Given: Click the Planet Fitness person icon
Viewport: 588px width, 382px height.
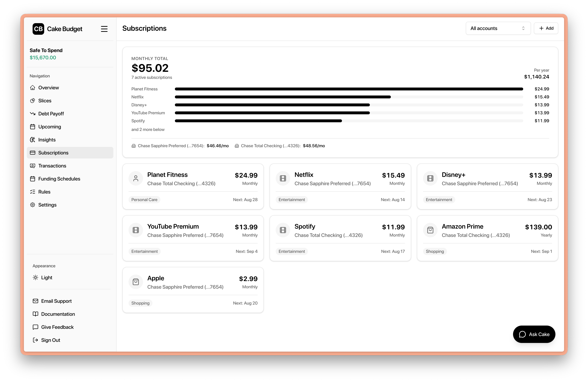Looking at the screenshot, I should [136, 178].
